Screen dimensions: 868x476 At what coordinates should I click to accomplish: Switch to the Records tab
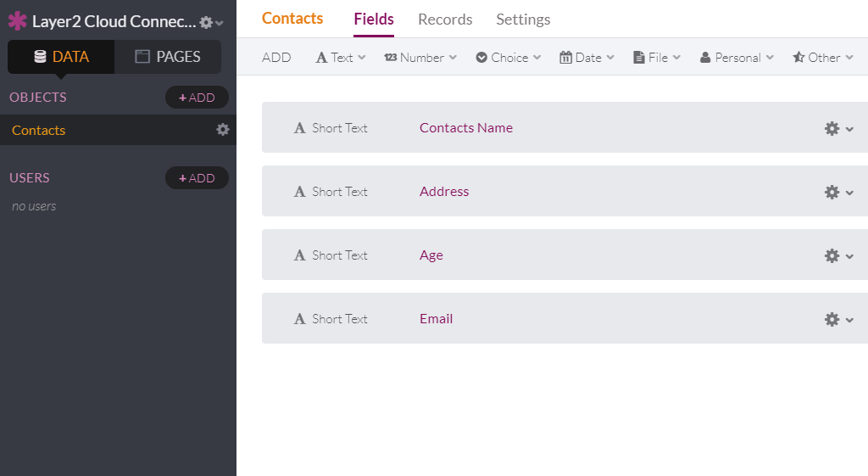click(x=445, y=20)
